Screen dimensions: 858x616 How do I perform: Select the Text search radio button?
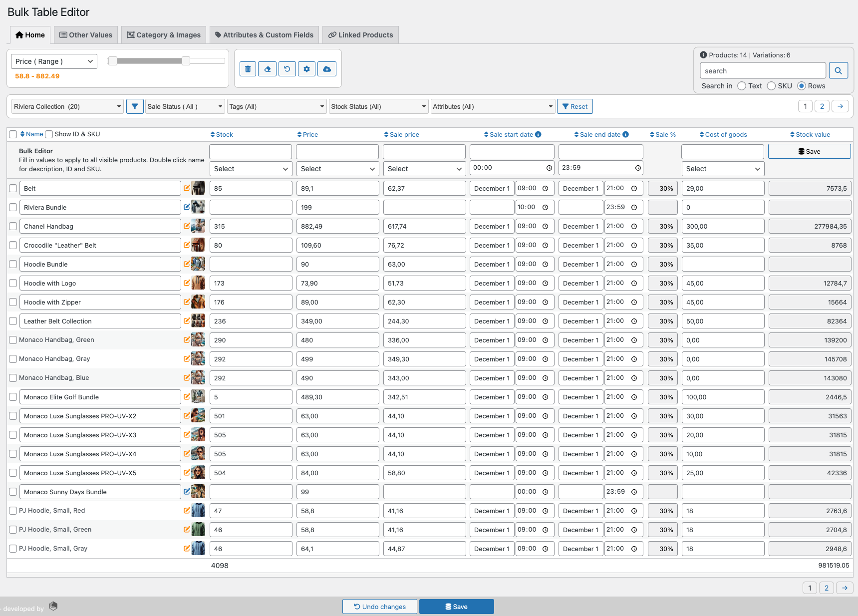pos(741,86)
